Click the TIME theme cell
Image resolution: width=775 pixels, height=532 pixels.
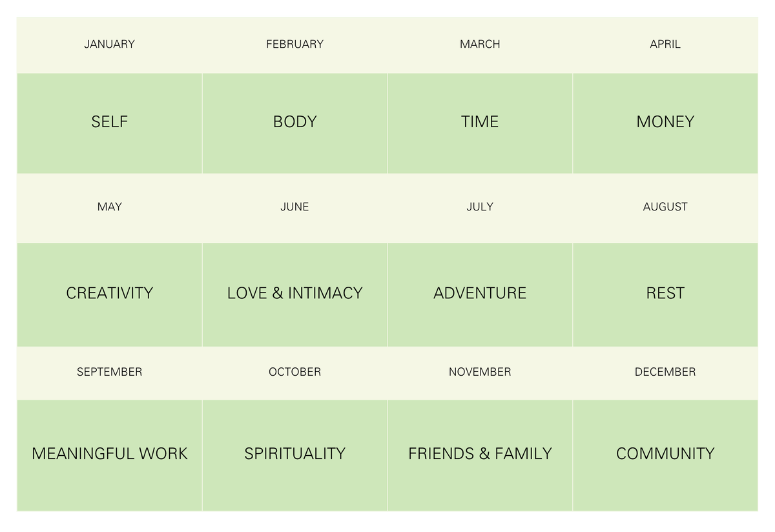[x=480, y=122]
